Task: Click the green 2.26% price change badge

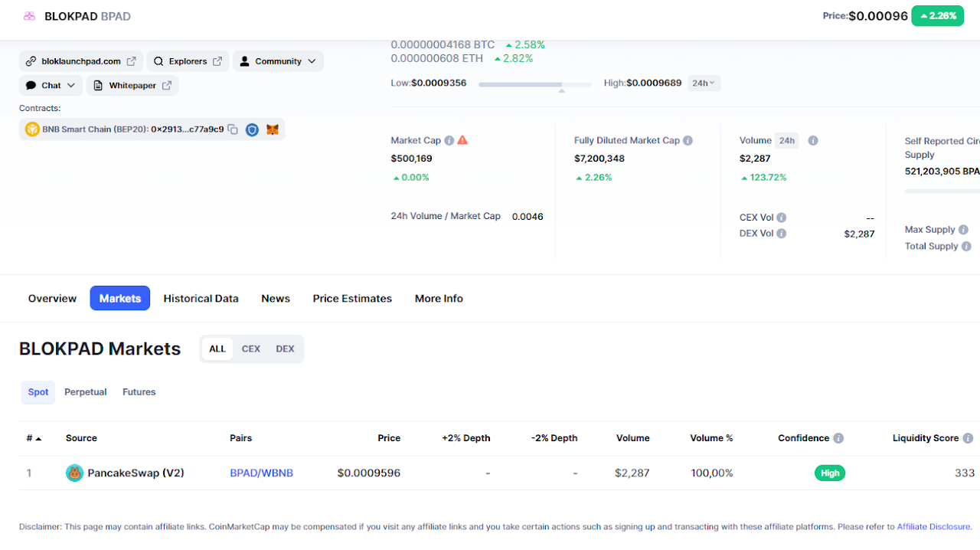Action: pos(937,16)
